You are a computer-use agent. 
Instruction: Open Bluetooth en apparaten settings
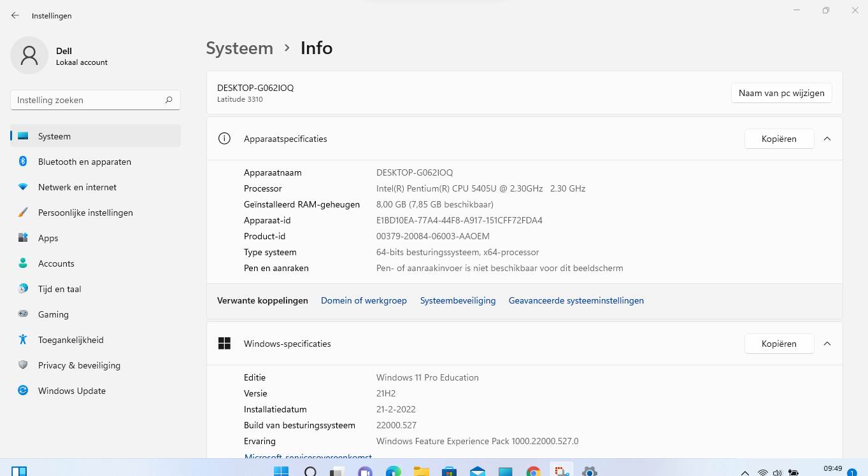[96, 162]
